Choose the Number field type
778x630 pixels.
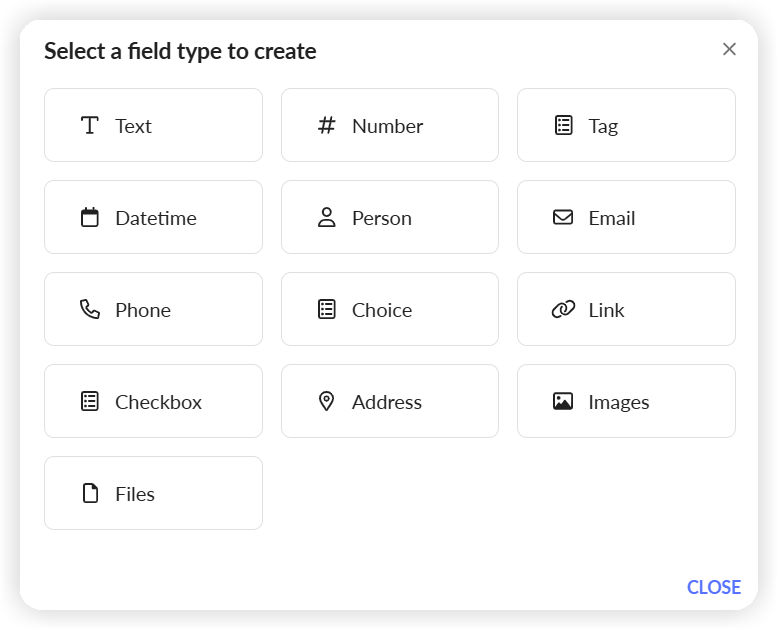pos(390,125)
